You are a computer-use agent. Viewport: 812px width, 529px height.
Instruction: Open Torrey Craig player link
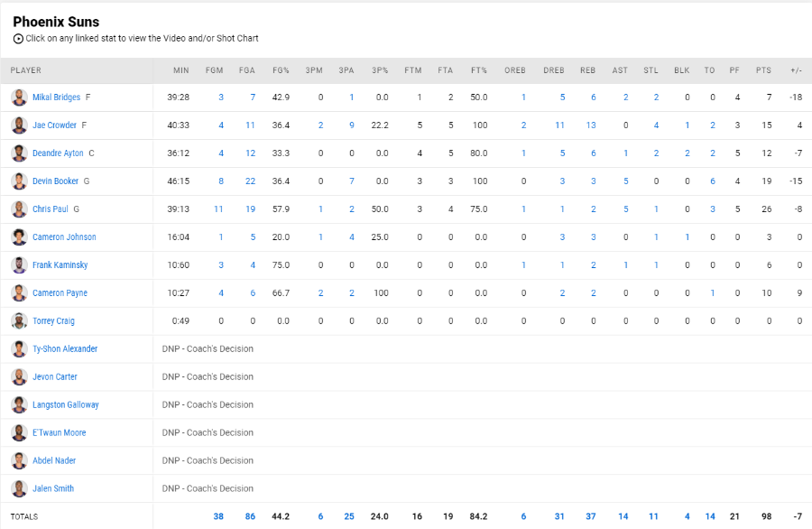click(53, 321)
